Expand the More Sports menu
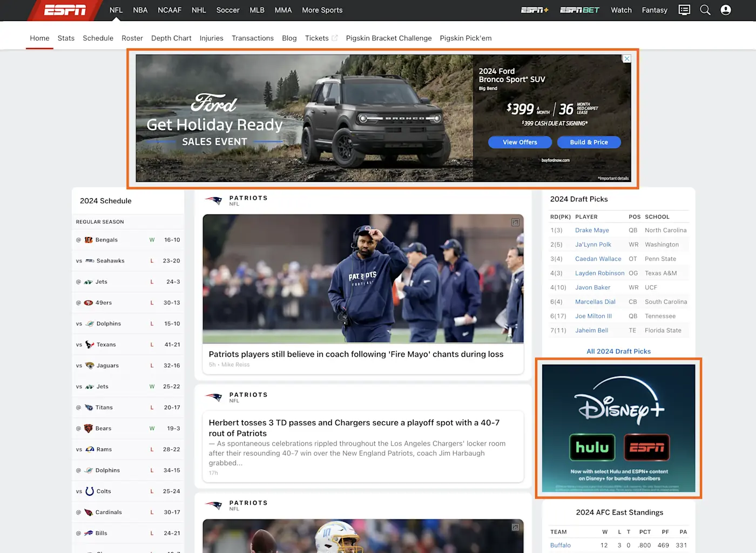The height and width of the screenshot is (553, 756). (x=322, y=10)
